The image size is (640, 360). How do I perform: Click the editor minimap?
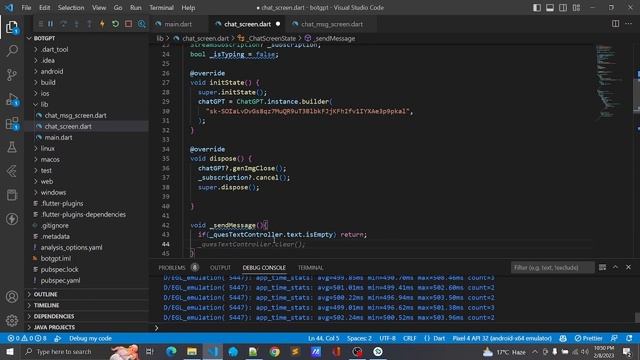click(x=610, y=82)
